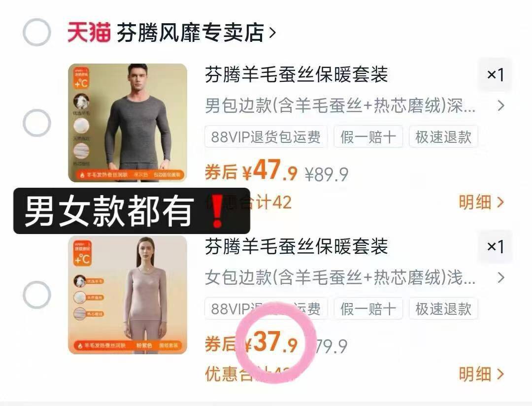Open 明细 discount details for women's item
This screenshot has height=406, width=532.
tap(481, 374)
